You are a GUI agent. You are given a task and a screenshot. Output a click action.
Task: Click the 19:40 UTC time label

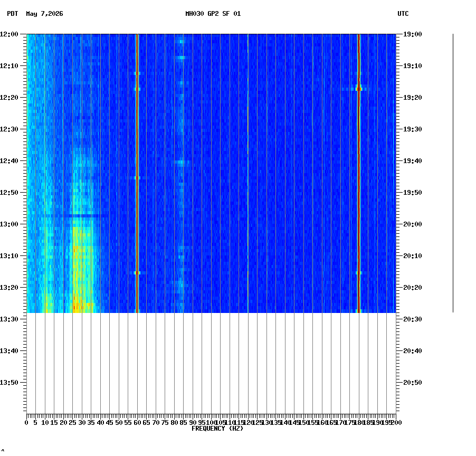click(413, 161)
